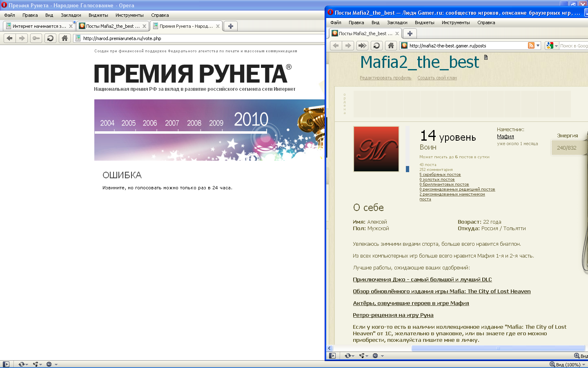Open Справка menu in Mafia2_the_best window
The width and height of the screenshot is (588, 368).
(x=486, y=22)
